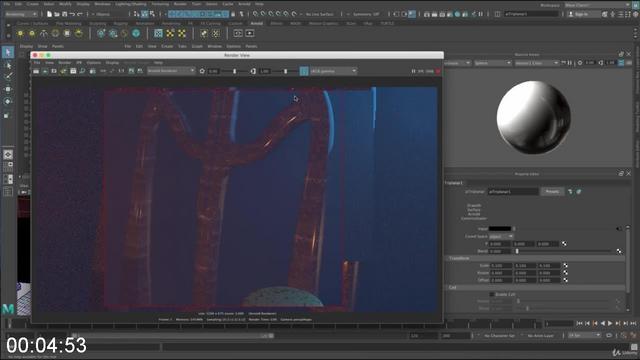
Task: Open Coord Space dropdown in Property Editor
Action: click(x=501, y=236)
